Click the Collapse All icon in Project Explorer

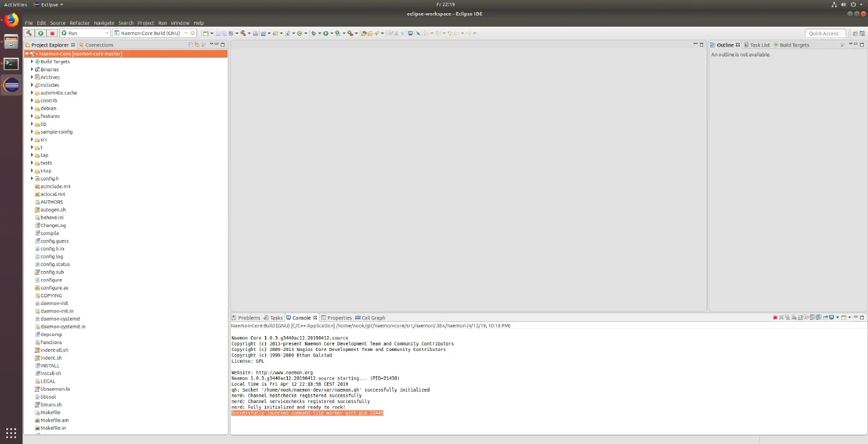pos(191,45)
